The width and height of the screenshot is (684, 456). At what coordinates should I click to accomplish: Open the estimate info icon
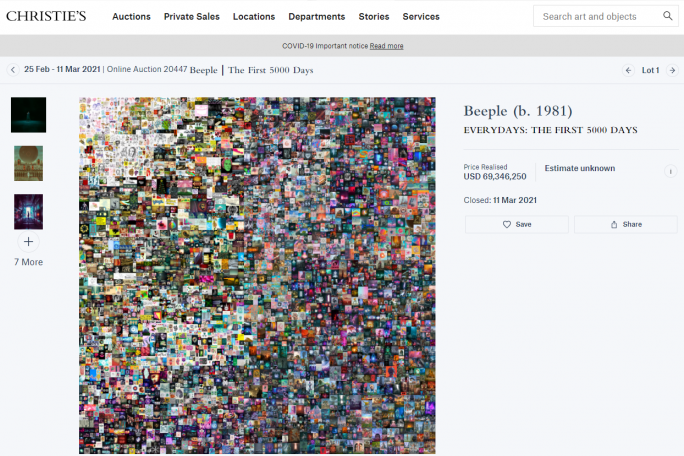pyautogui.click(x=670, y=171)
